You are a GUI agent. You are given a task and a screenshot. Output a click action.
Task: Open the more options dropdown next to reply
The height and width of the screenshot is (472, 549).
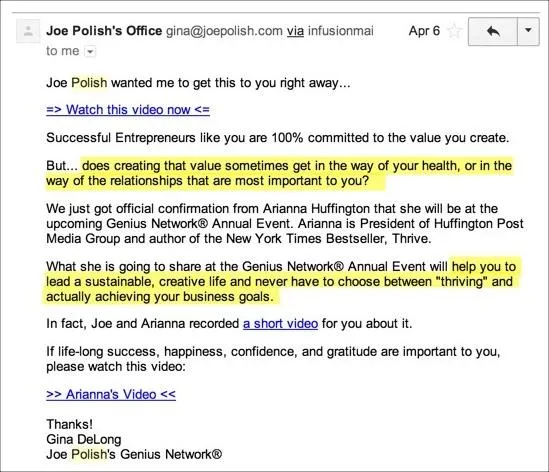[528, 32]
